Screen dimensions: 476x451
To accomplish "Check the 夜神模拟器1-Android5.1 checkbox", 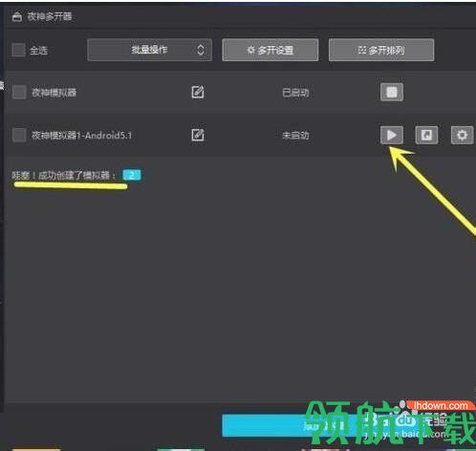I will (x=19, y=135).
